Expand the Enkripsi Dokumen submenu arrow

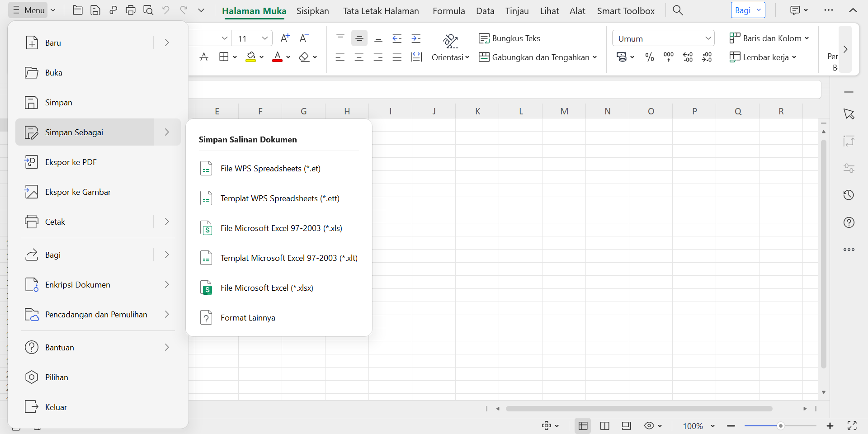[167, 284]
